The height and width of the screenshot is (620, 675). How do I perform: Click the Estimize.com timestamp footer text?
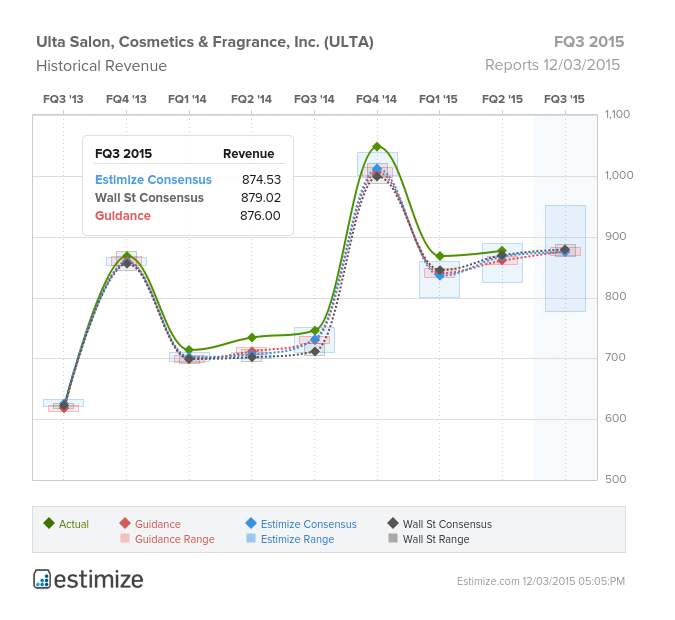tap(541, 581)
